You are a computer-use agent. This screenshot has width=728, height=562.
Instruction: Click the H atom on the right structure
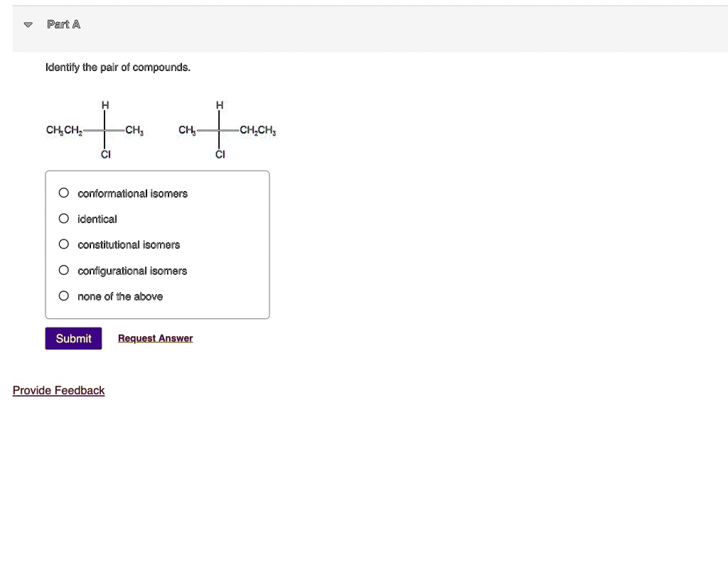click(219, 104)
